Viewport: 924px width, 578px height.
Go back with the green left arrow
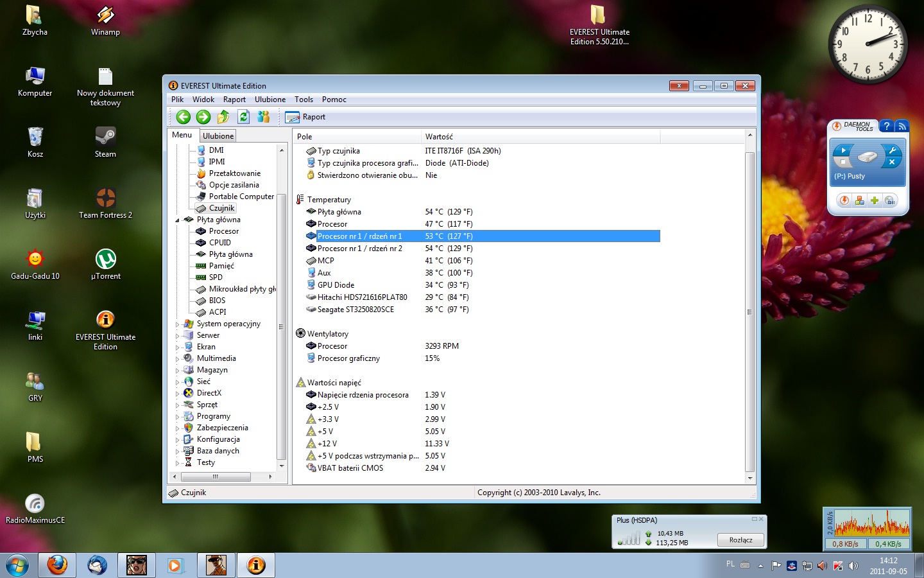point(184,117)
